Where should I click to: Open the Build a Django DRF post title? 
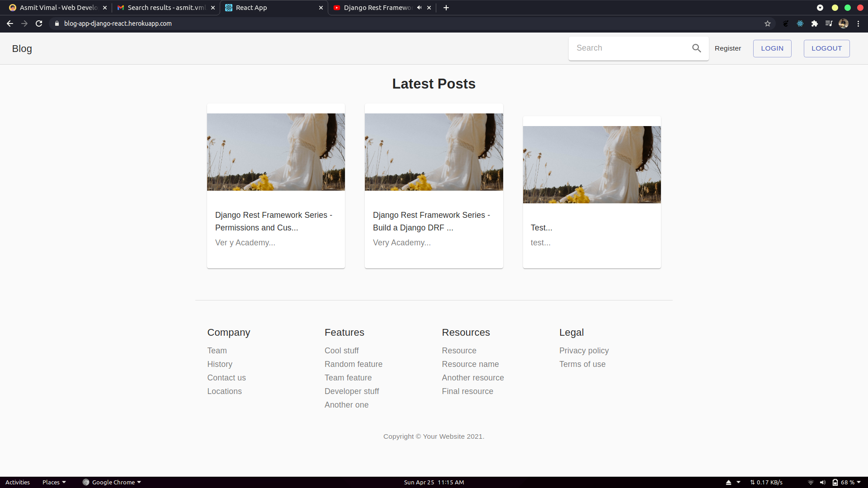(x=431, y=221)
